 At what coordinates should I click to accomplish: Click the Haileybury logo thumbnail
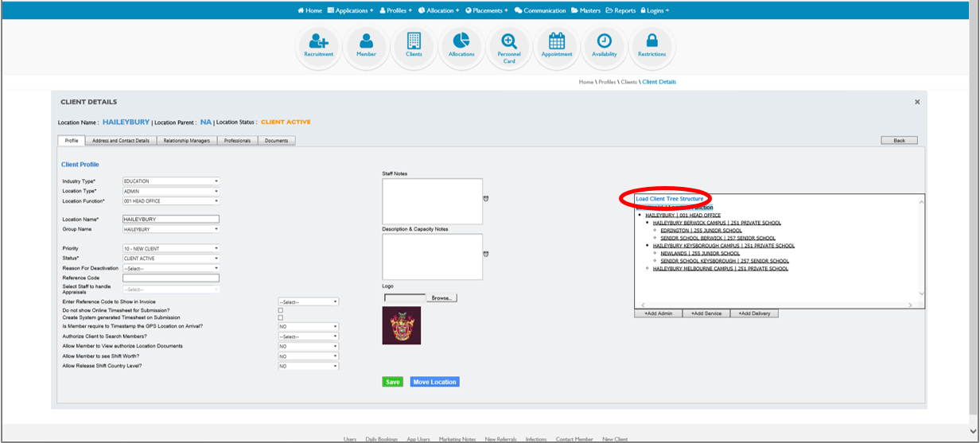(402, 325)
